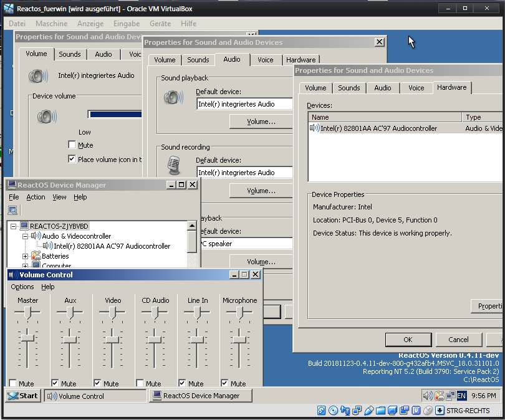
Task: Expand the Batteries tree node
Action: point(25,256)
